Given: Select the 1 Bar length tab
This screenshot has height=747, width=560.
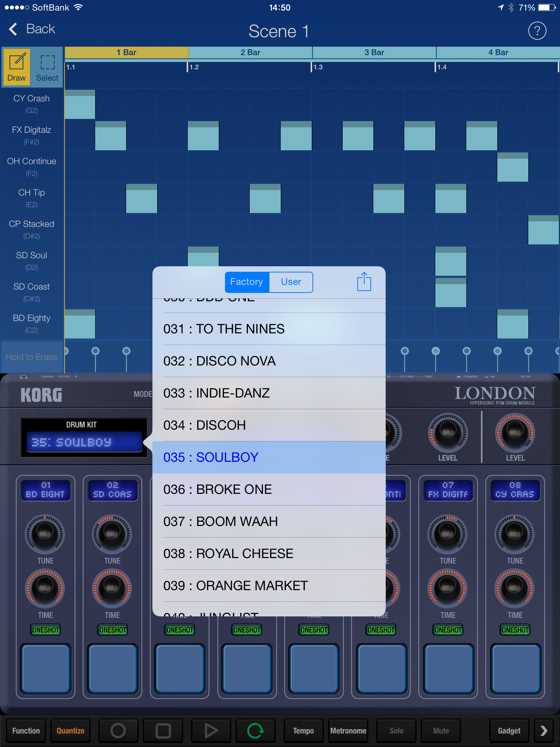Looking at the screenshot, I should (x=127, y=53).
